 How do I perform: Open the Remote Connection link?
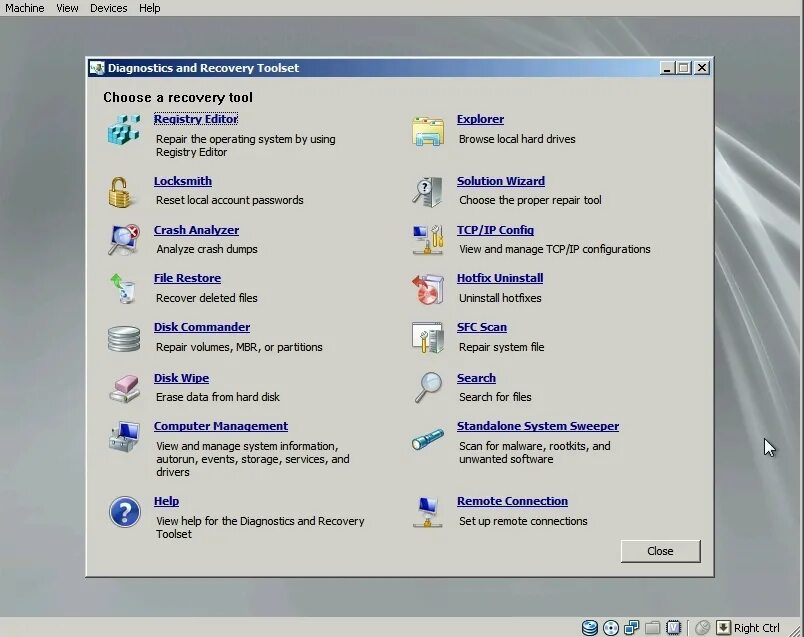tap(512, 501)
